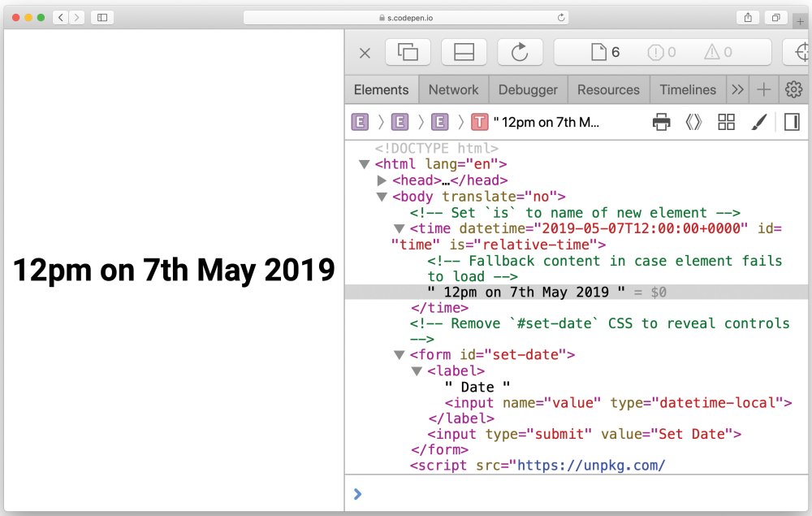Image resolution: width=812 pixels, height=516 pixels.
Task: Select text node T breadcrumb
Action: coord(480,122)
